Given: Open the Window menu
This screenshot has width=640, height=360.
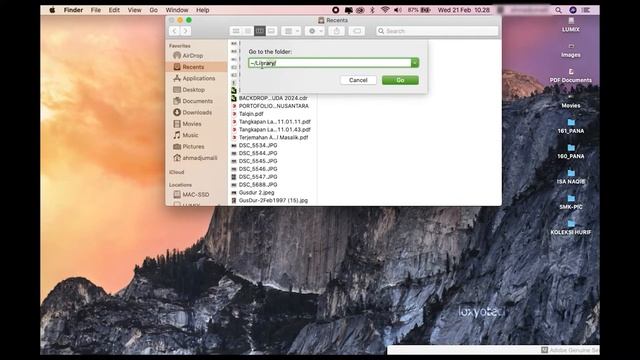Looking at the screenshot, I should 177,10.
